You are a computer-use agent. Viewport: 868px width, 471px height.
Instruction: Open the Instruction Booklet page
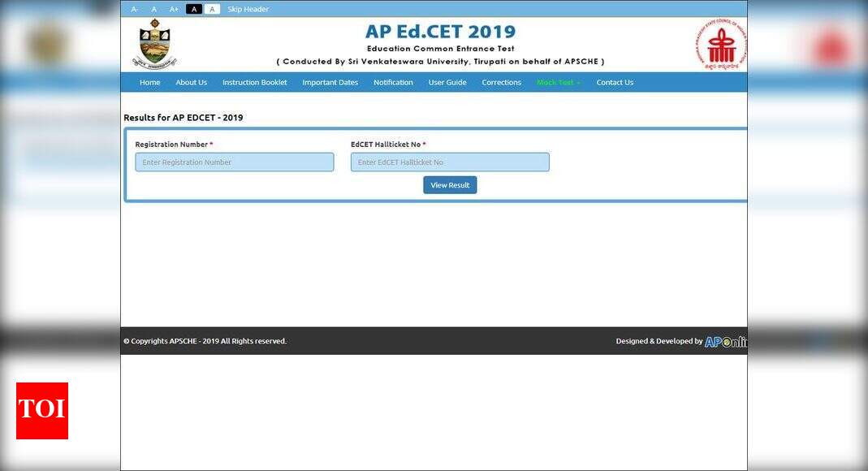tap(254, 82)
